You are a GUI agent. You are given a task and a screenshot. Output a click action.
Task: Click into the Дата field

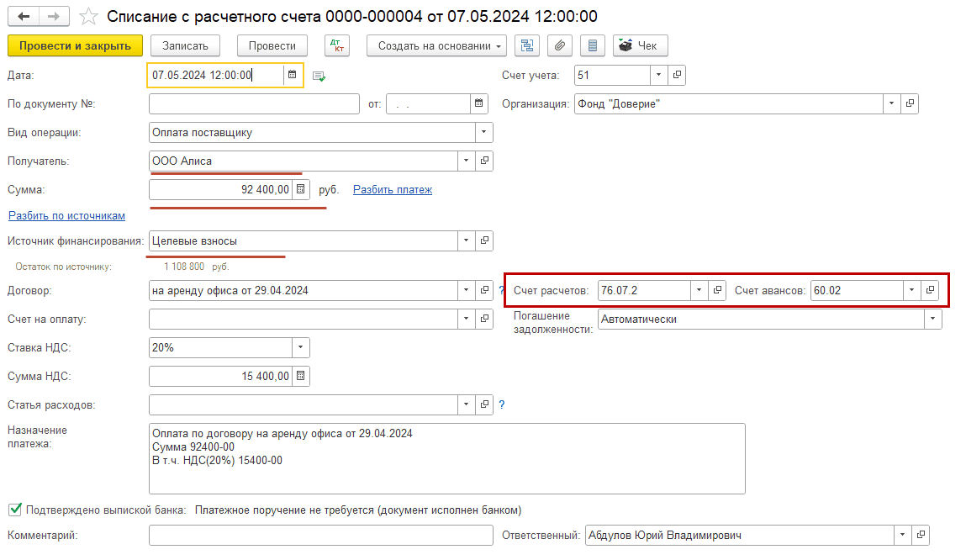point(215,75)
